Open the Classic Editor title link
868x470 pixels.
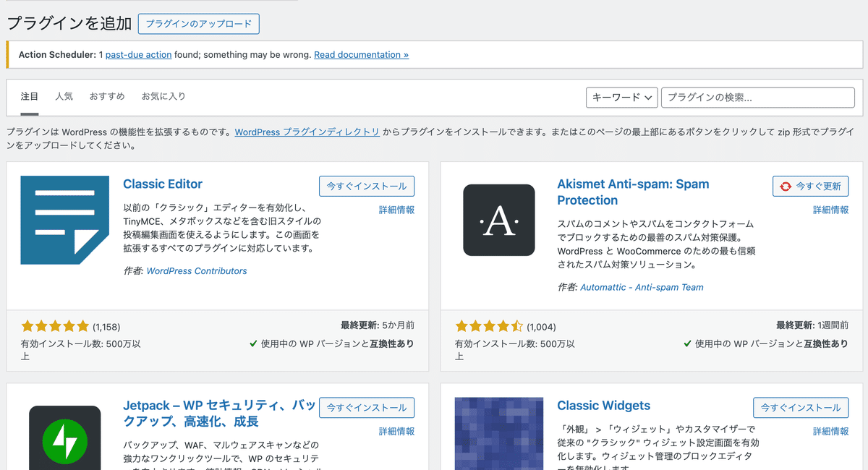click(x=163, y=184)
